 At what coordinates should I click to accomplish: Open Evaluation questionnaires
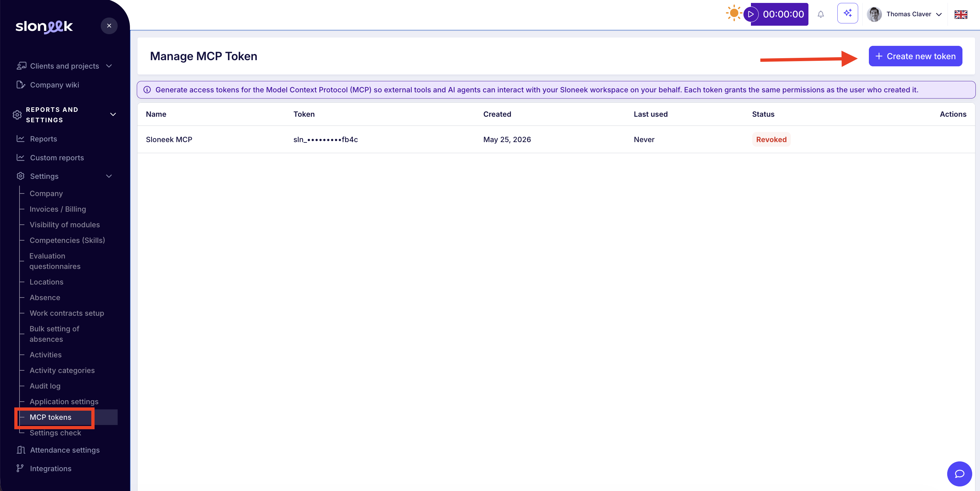(x=55, y=261)
